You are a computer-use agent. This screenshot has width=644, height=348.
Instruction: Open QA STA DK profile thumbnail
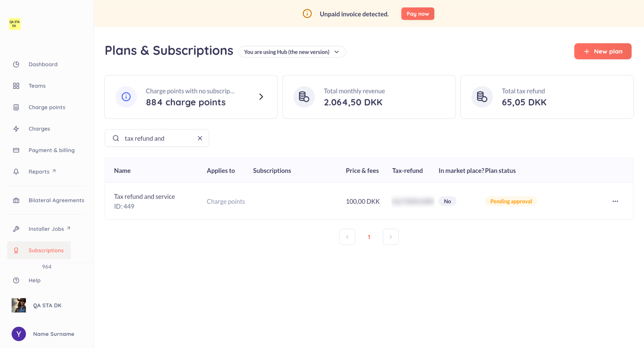19,305
